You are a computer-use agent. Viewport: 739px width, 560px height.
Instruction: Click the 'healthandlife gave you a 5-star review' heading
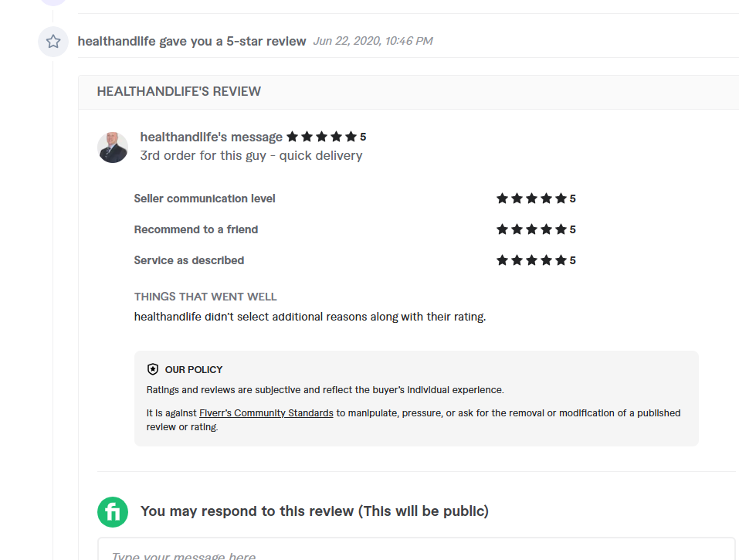click(x=192, y=41)
